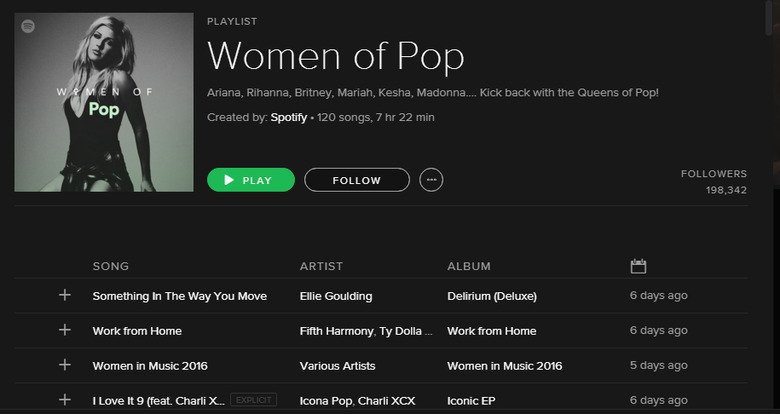Follow the Women of Pop playlist
The width and height of the screenshot is (780, 414).
point(357,180)
